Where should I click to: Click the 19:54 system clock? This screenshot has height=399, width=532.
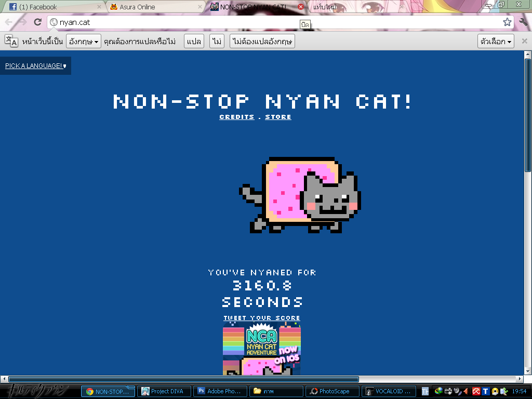point(519,391)
